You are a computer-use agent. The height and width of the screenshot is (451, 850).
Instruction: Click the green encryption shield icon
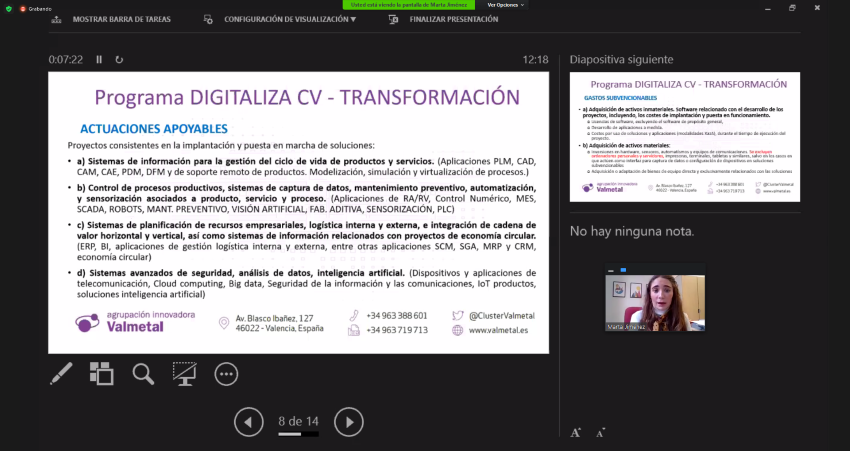pyautogui.click(x=8, y=9)
